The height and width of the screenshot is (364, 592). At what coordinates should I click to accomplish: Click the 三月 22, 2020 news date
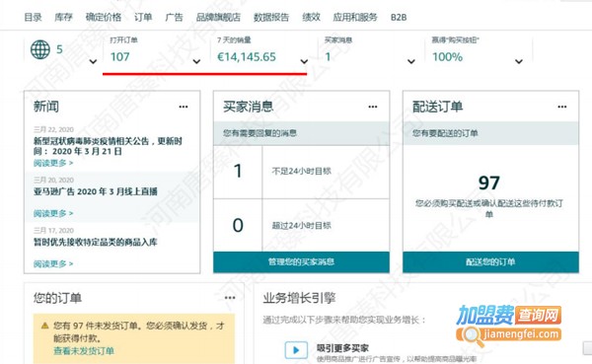(53, 129)
